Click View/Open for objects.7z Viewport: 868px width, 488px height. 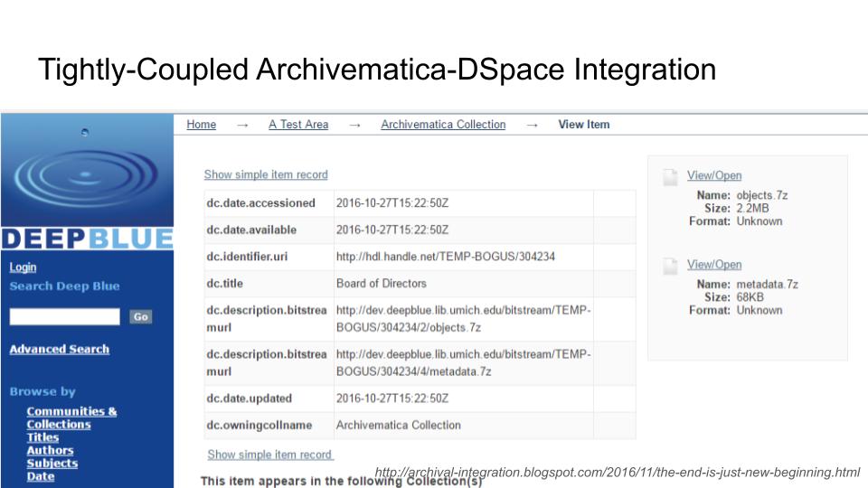point(714,175)
